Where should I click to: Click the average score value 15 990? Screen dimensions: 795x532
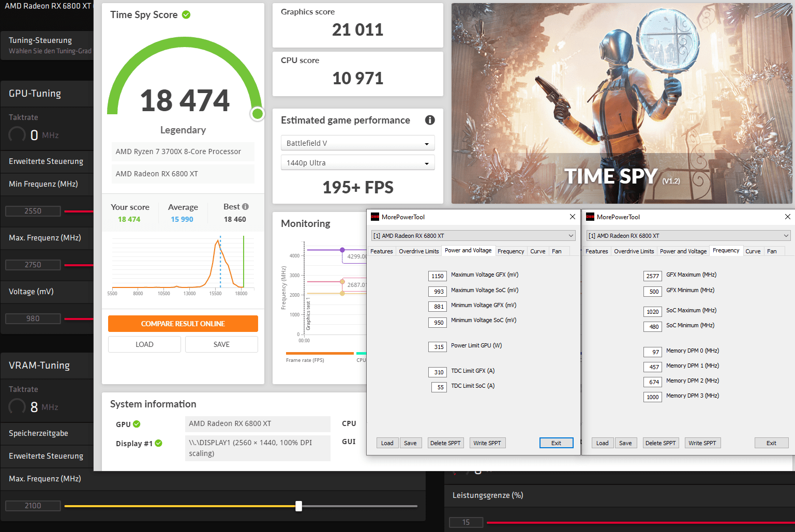pos(182,219)
